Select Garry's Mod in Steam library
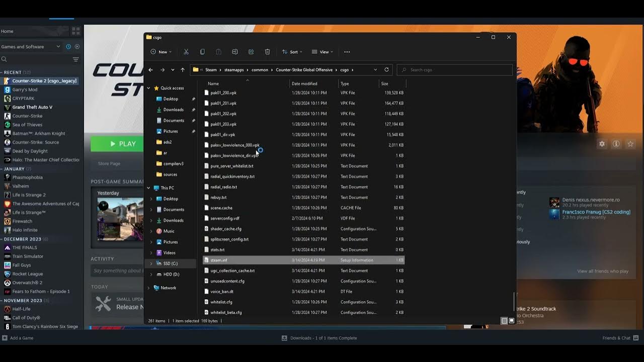The width and height of the screenshot is (644, 362). coord(25,89)
